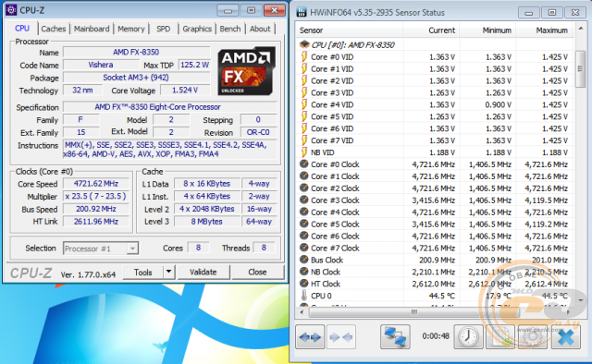The image size is (592, 364).
Task: Click the HWiNFO64 title bar app icon
Action: (x=302, y=12)
